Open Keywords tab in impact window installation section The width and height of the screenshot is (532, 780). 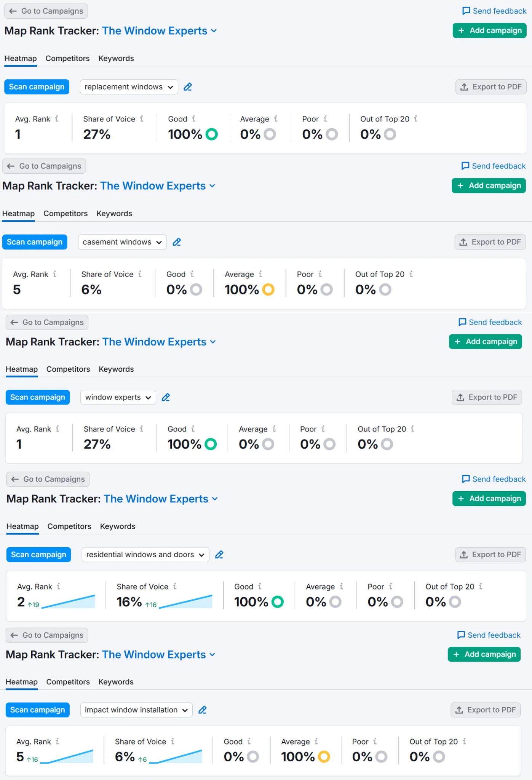pos(116,682)
